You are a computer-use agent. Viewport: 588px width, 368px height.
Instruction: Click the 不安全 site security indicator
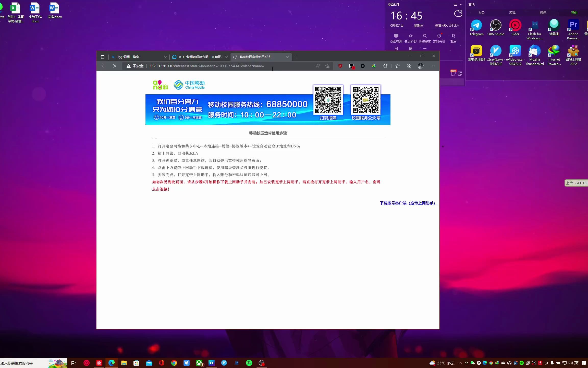(135, 66)
